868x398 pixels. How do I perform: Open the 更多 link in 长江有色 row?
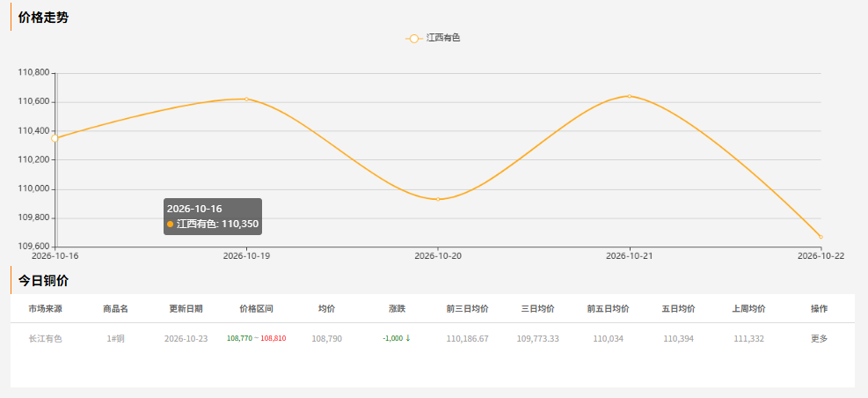[x=820, y=339]
